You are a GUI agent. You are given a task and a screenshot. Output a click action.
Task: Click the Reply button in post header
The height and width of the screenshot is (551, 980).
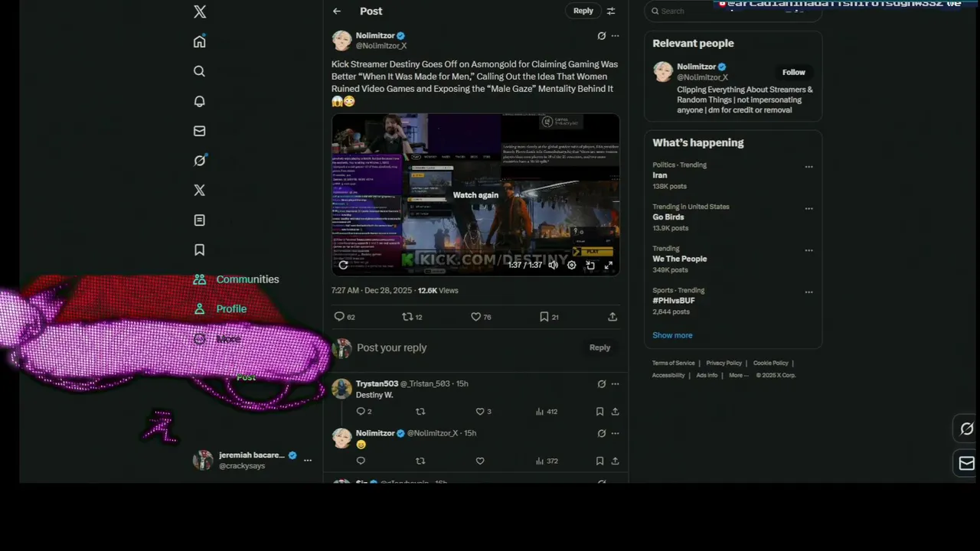click(x=583, y=11)
